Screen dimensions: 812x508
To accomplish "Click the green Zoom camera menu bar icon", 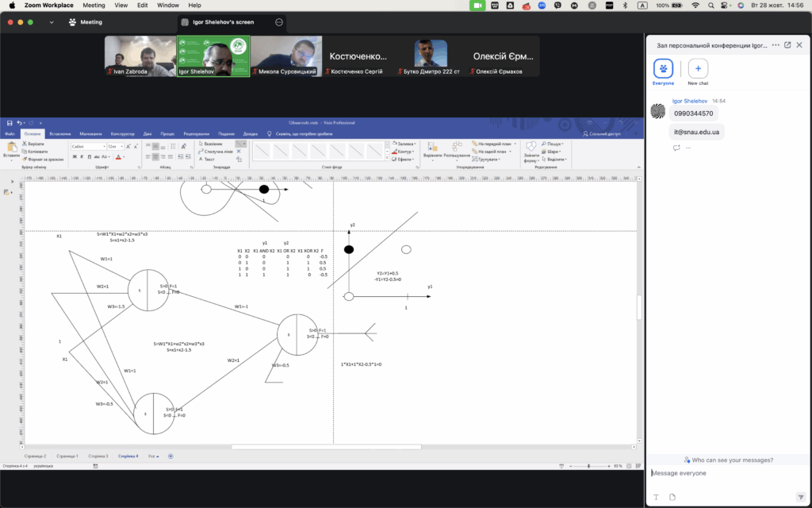I will 477,5.
